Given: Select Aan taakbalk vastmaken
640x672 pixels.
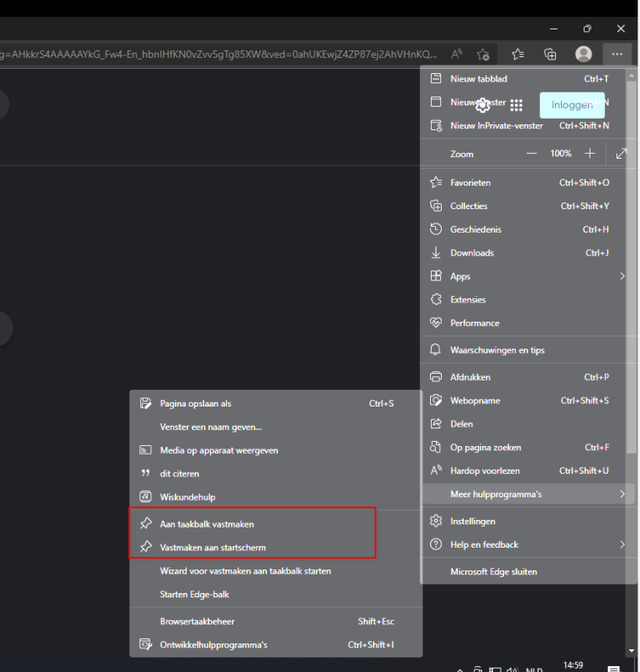Looking at the screenshot, I should (207, 524).
